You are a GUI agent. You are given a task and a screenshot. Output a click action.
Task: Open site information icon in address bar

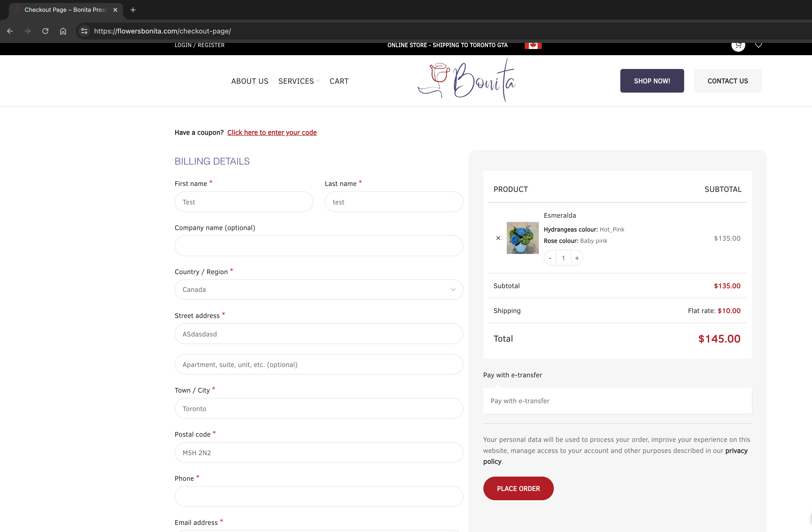(x=84, y=31)
